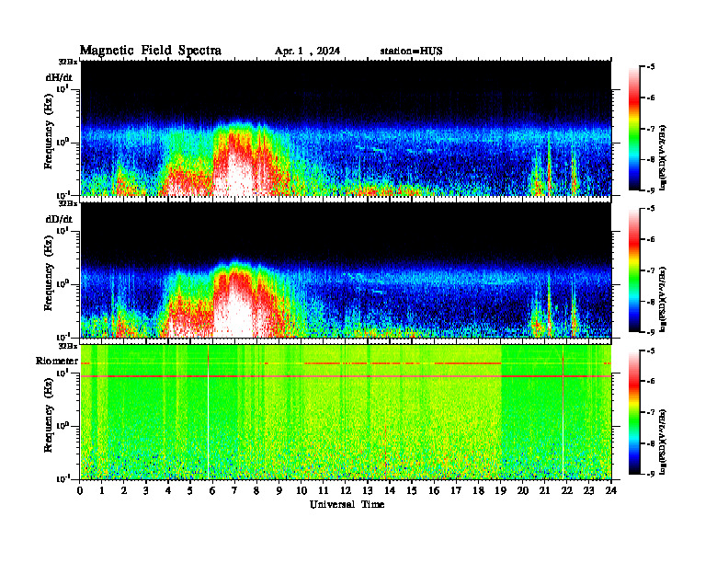Click the "7" tick on the Universal Time axis
This screenshot has height=563, width=728.
[x=234, y=490]
